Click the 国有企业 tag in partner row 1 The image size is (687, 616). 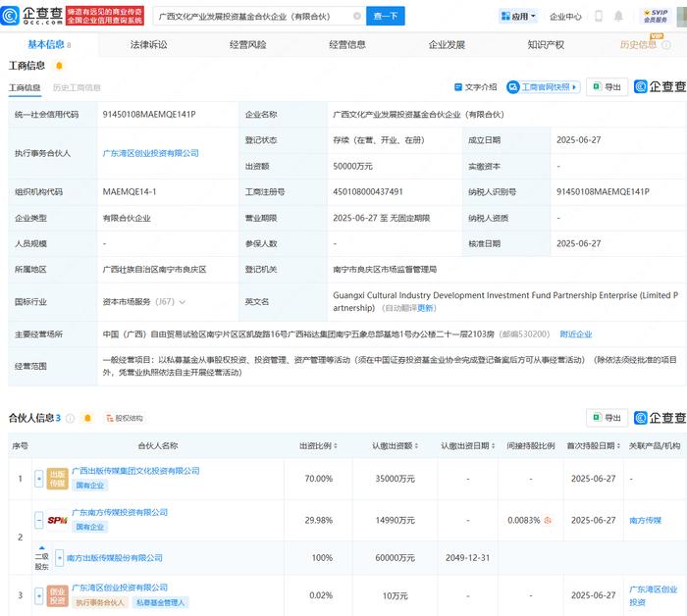coord(90,486)
